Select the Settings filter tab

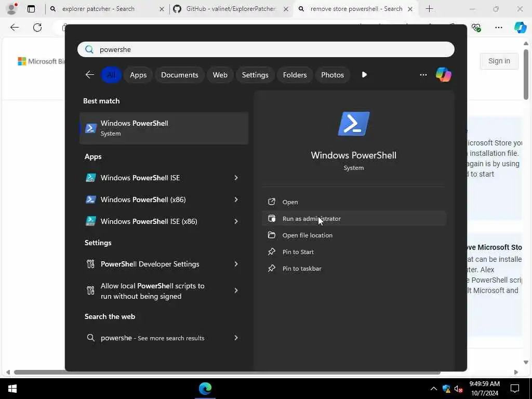click(x=255, y=75)
